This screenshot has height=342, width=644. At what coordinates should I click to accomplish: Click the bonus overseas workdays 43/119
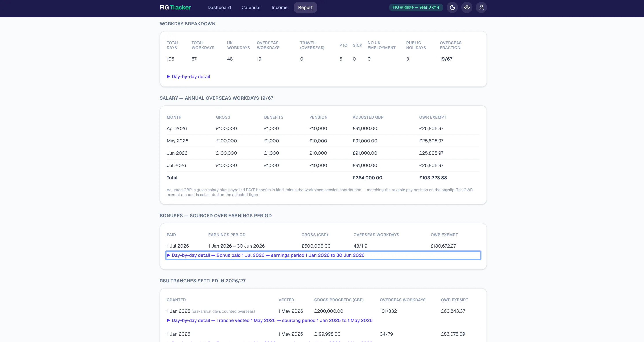click(360, 246)
